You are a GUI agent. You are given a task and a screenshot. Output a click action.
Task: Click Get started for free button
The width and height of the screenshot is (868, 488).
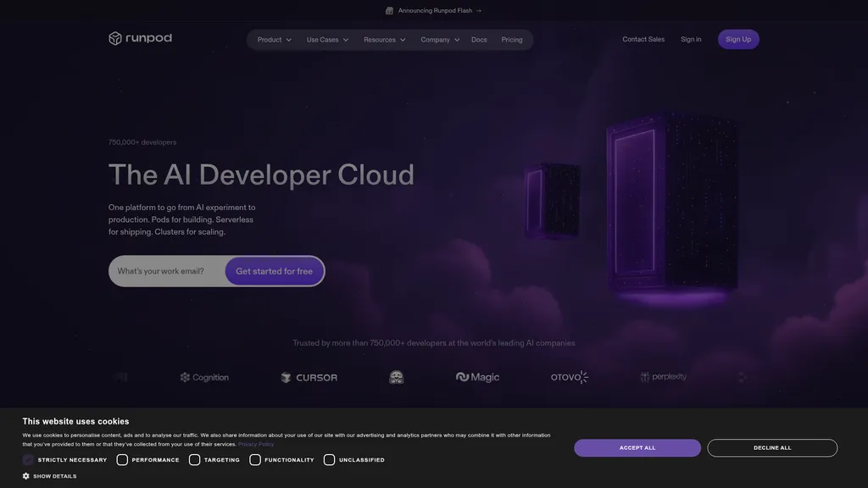click(274, 271)
